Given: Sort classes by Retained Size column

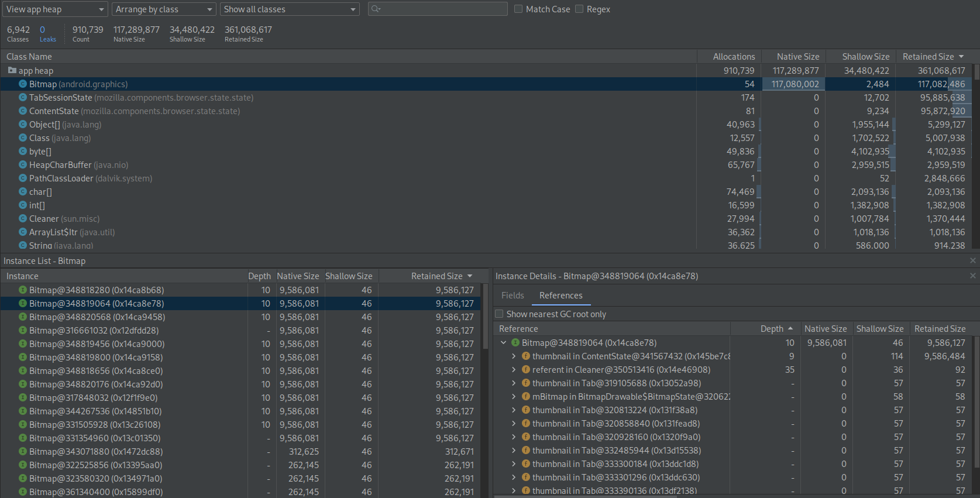Looking at the screenshot, I should [933, 56].
